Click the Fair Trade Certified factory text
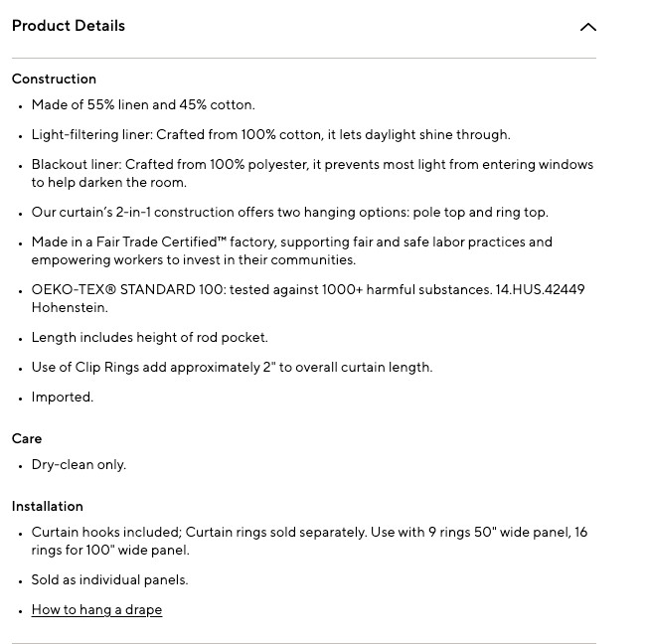The height and width of the screenshot is (644, 647). coord(292,250)
